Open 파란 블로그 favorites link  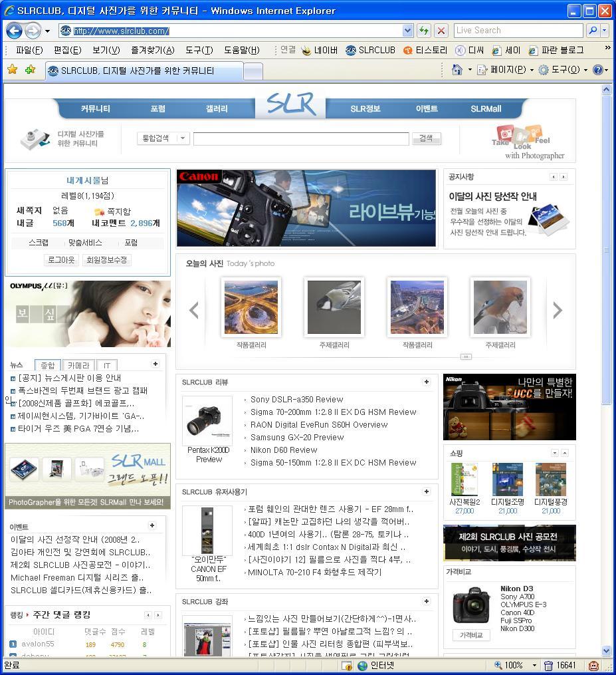tap(556, 51)
